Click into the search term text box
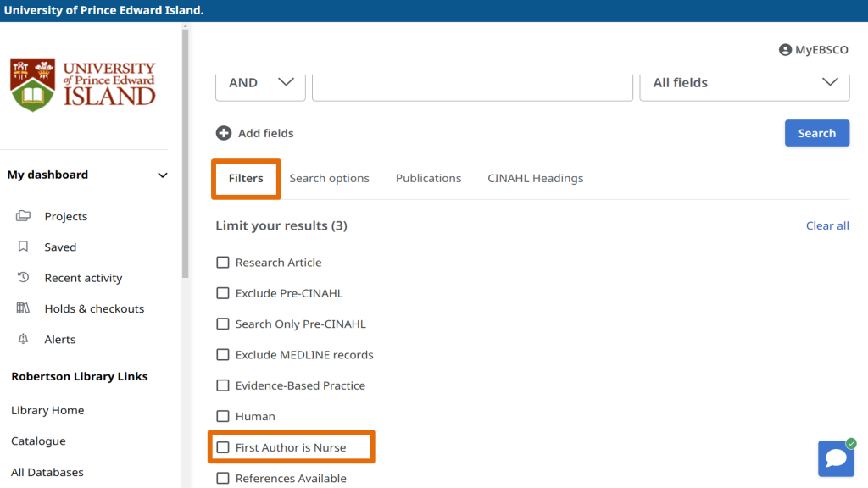The height and width of the screenshot is (488, 868). point(472,83)
